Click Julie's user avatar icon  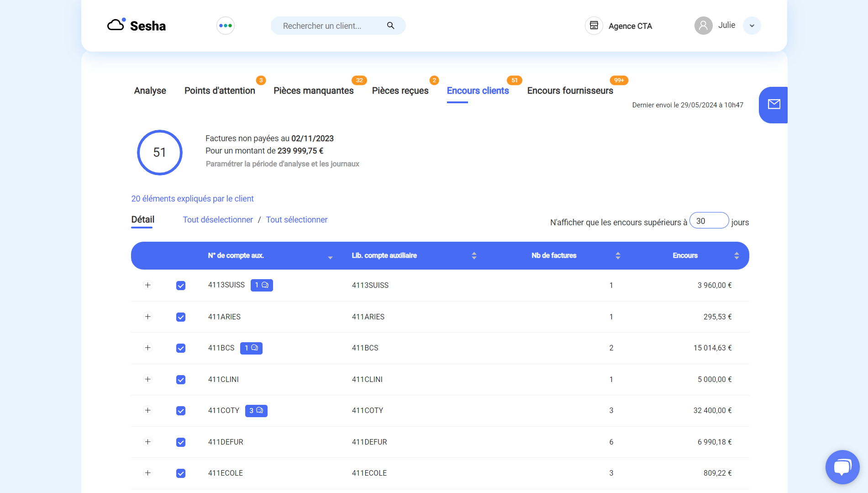[x=704, y=26]
